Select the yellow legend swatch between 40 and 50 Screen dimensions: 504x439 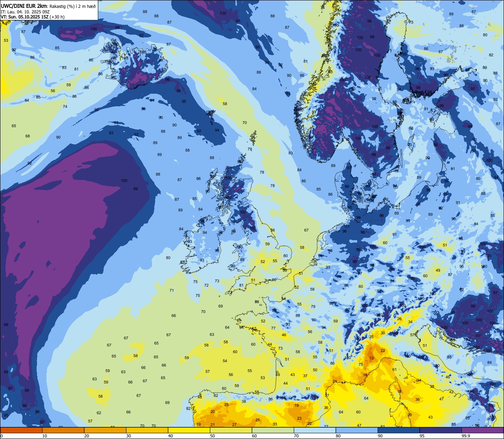189,430
